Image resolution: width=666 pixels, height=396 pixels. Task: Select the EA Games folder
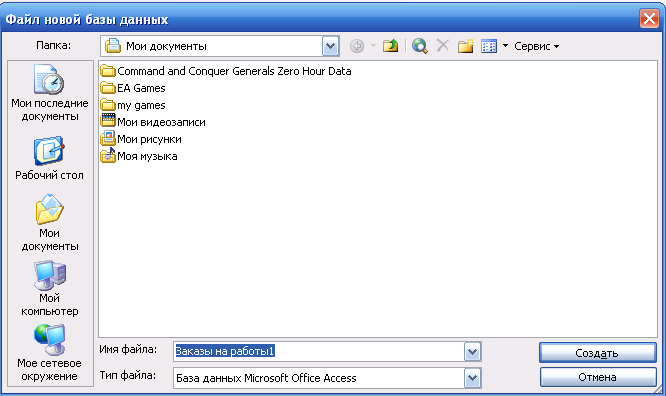coord(133,88)
